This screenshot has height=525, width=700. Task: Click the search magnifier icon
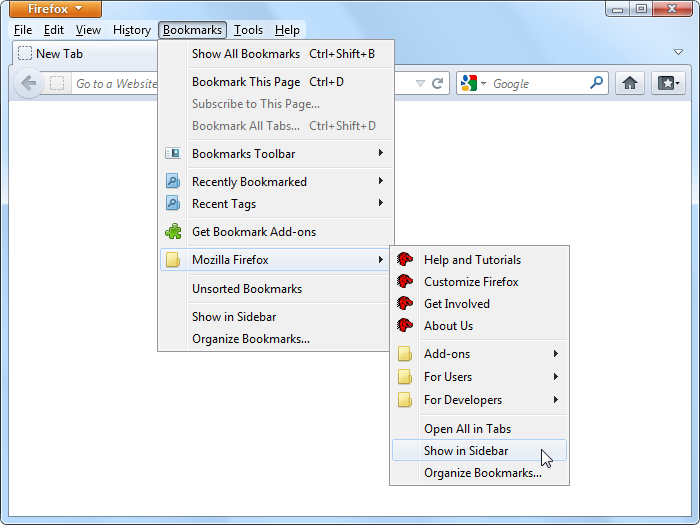point(596,84)
